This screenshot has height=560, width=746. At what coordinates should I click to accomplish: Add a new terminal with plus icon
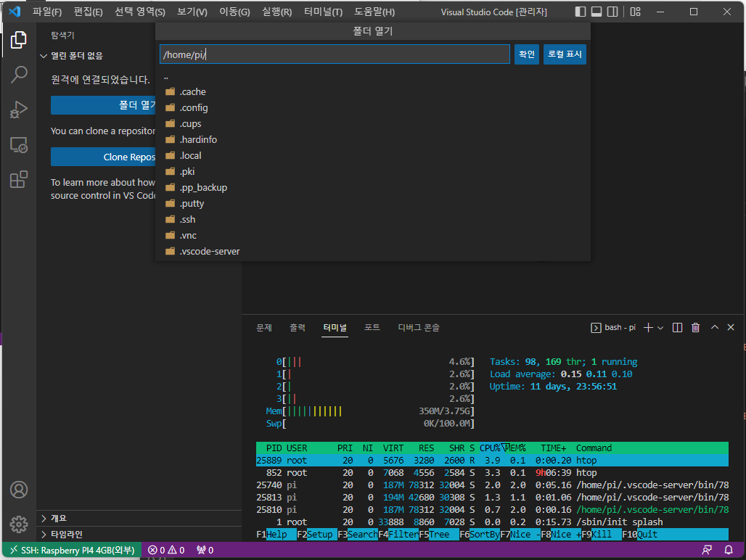pos(647,328)
